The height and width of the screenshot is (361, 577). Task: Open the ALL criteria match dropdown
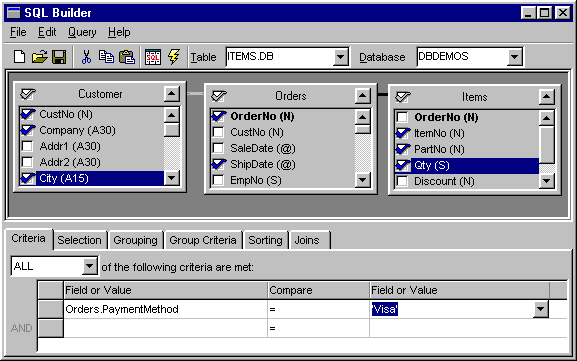89,266
